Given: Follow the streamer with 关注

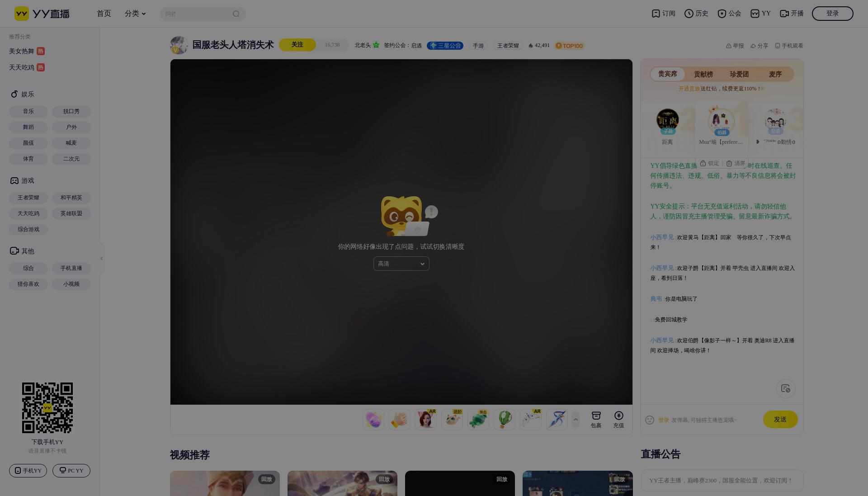Looking at the screenshot, I should point(297,45).
